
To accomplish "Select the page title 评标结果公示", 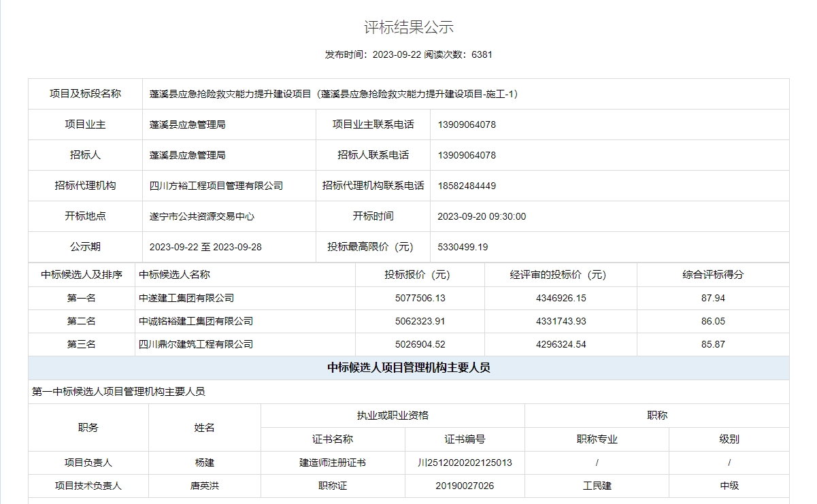I will [407, 29].
